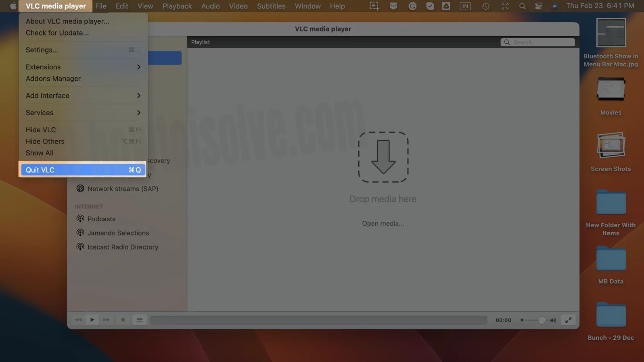Viewport: 644px width, 362px height.
Task: Open the Playback menu
Action: tap(177, 6)
